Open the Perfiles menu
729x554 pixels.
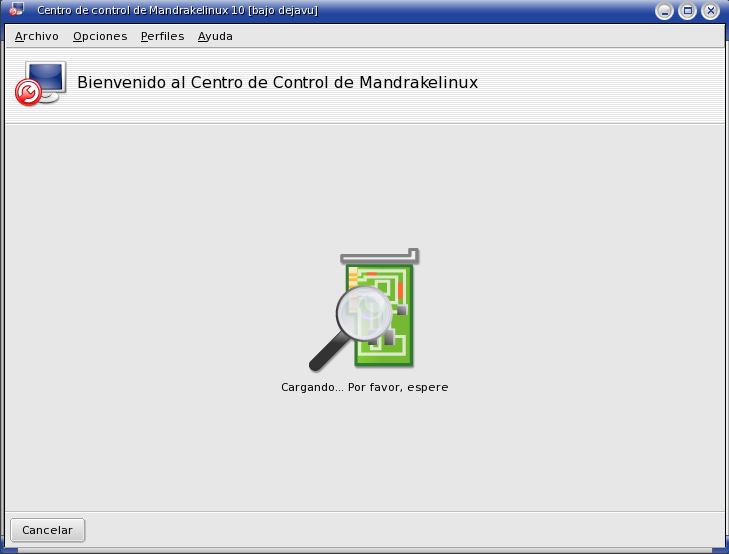click(162, 36)
